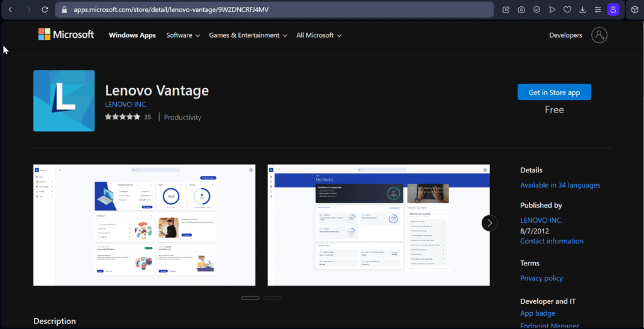Open the Productivity category link
Image resolution: width=644 pixels, height=329 pixels.
click(x=182, y=118)
